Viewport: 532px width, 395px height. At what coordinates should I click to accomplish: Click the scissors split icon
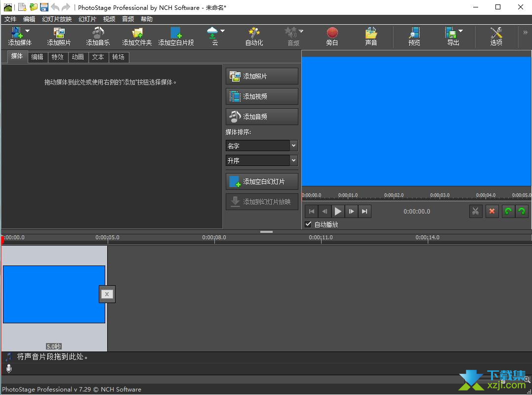tap(476, 211)
